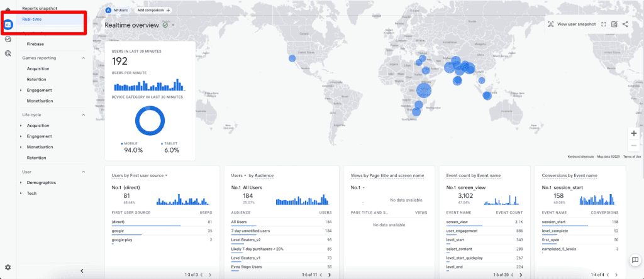Click the large map bubble over East Africa
Screen dimensions: 644x279
425,90
